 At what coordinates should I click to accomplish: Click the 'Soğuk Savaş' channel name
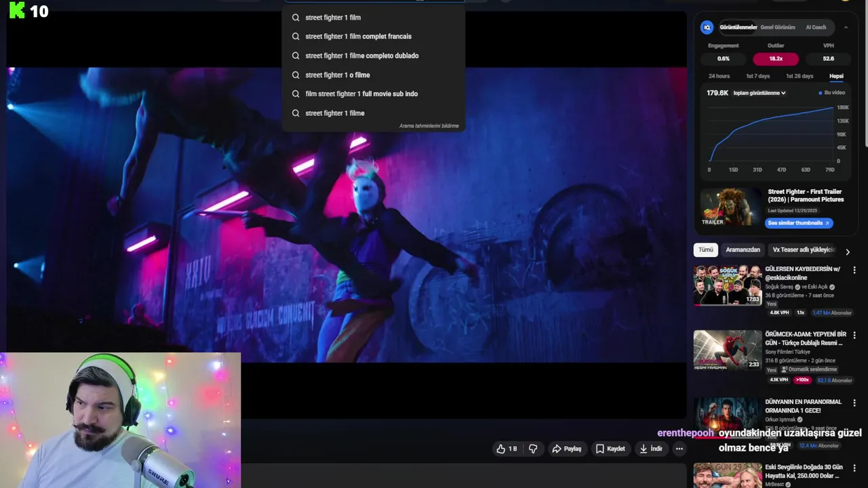click(x=779, y=287)
